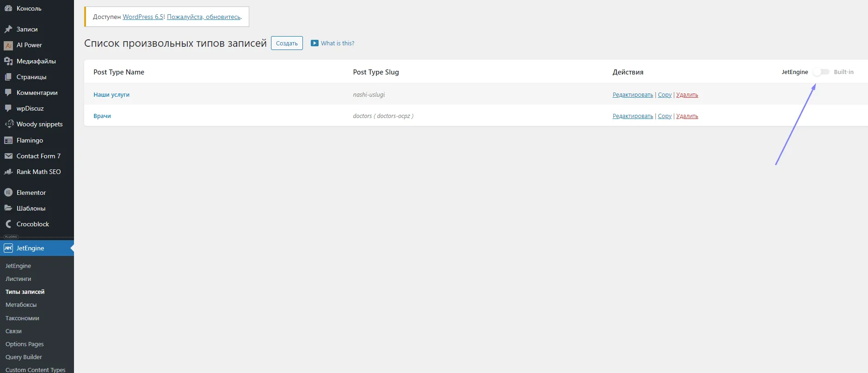The width and height of the screenshot is (868, 373).
Task: Click the Rank Math SEO icon
Action: coord(8,172)
